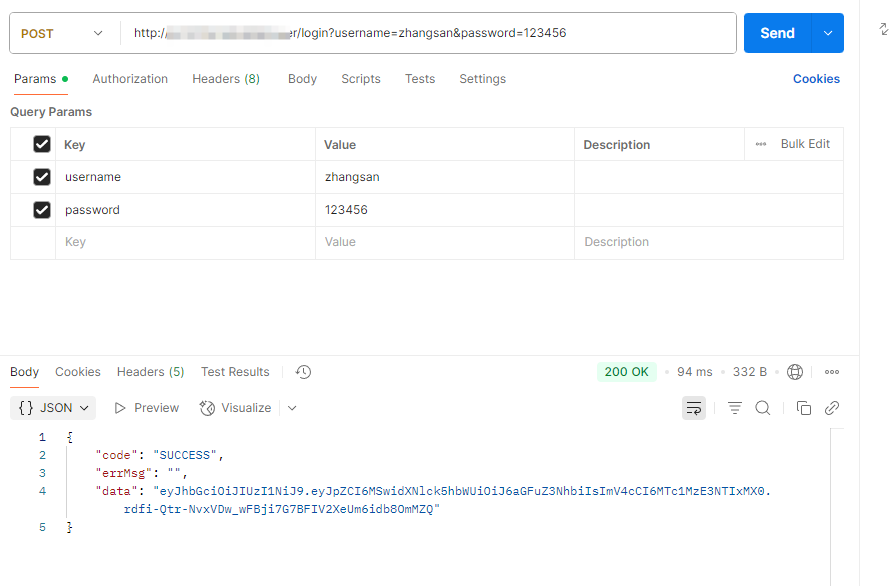Viewport: 889px width, 586px height.
Task: Click the "errMsg" key in response
Action: (123, 473)
